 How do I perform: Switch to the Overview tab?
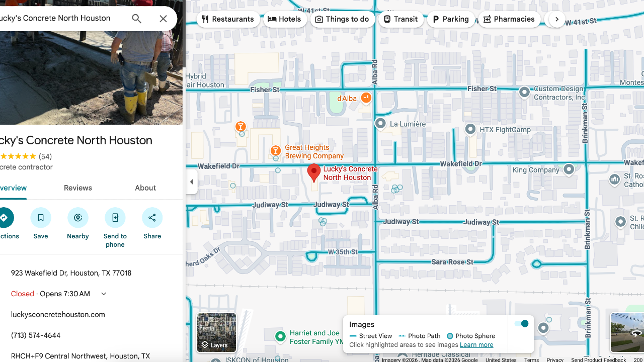click(x=14, y=188)
